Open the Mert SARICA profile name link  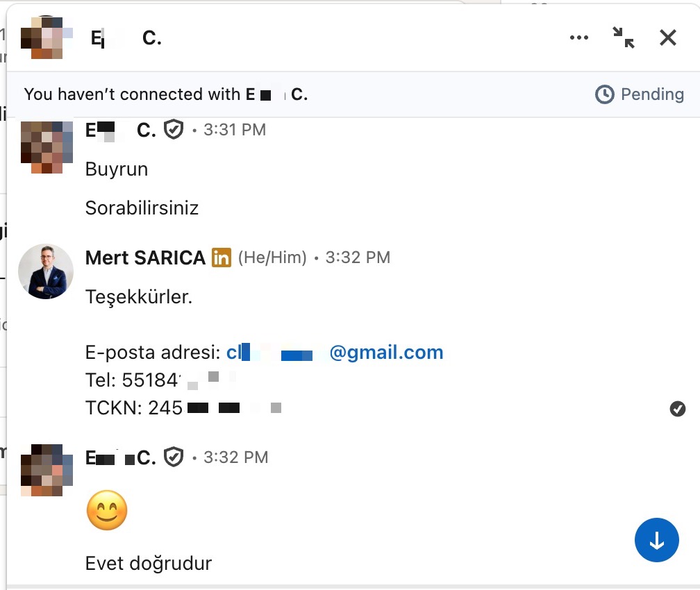coord(145,258)
